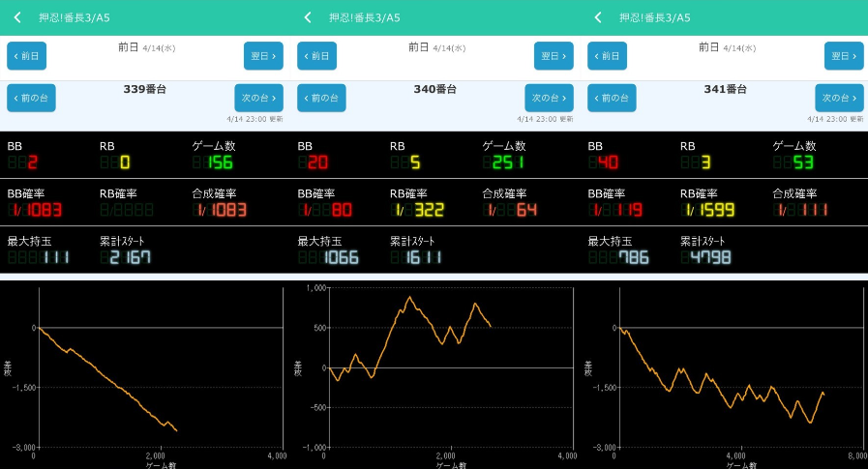Open 翌日 data in the 341番台 panel
The width and height of the screenshot is (868, 469).
coord(844,56)
